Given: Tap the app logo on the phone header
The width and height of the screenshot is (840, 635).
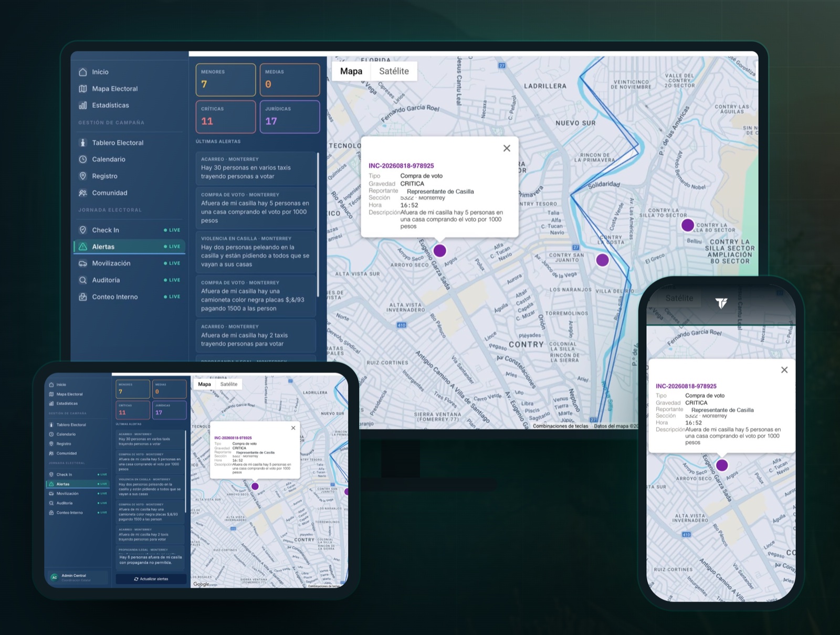Looking at the screenshot, I should tap(721, 303).
